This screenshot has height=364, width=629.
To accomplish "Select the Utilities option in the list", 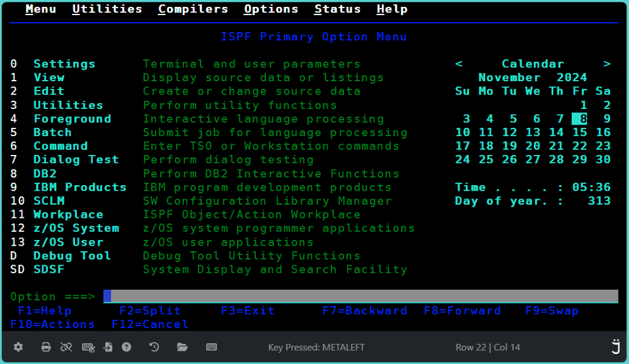I will tap(68, 105).
